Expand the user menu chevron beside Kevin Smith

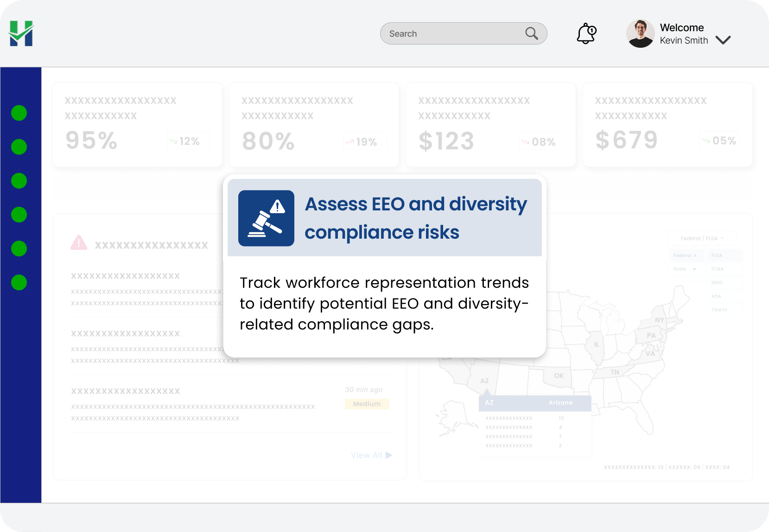(x=723, y=40)
